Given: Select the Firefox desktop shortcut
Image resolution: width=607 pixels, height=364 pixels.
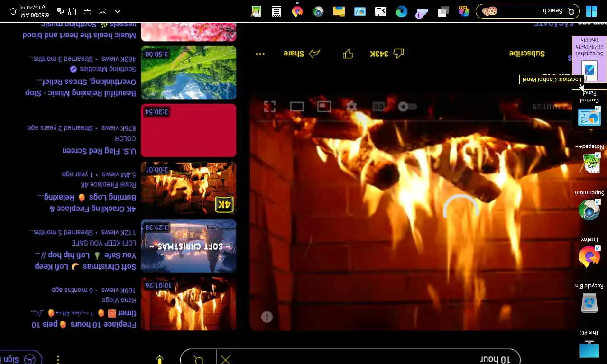Looking at the screenshot, I should (x=589, y=253).
